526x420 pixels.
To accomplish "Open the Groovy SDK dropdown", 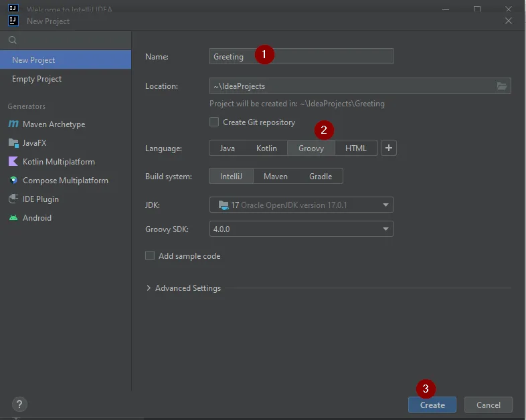I will (301, 229).
